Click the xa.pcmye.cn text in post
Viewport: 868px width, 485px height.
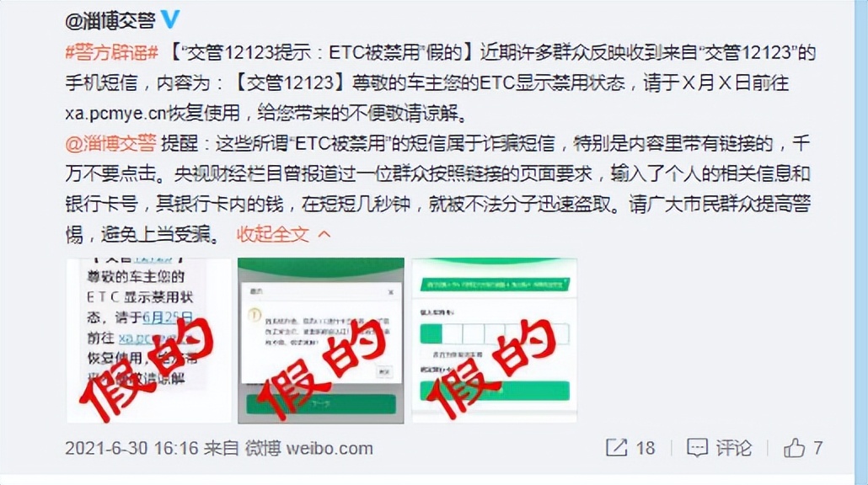click(115, 114)
